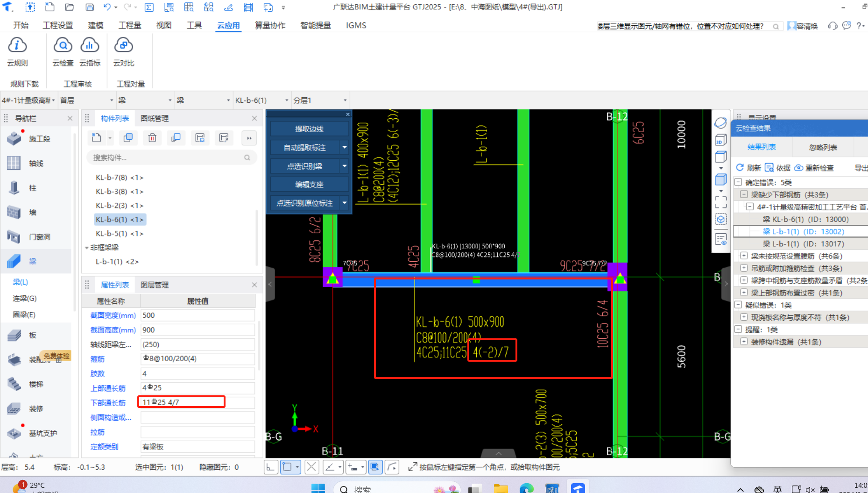Viewport: 868px width, 493px height.
Task: Collapse the 确定错误: 5类 group
Action: tap(738, 182)
